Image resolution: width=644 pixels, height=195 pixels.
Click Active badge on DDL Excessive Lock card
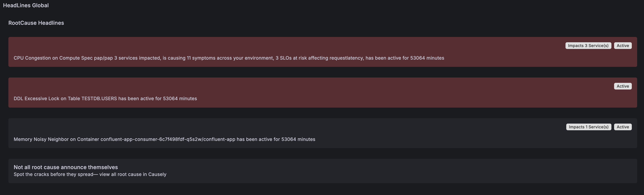pos(622,86)
